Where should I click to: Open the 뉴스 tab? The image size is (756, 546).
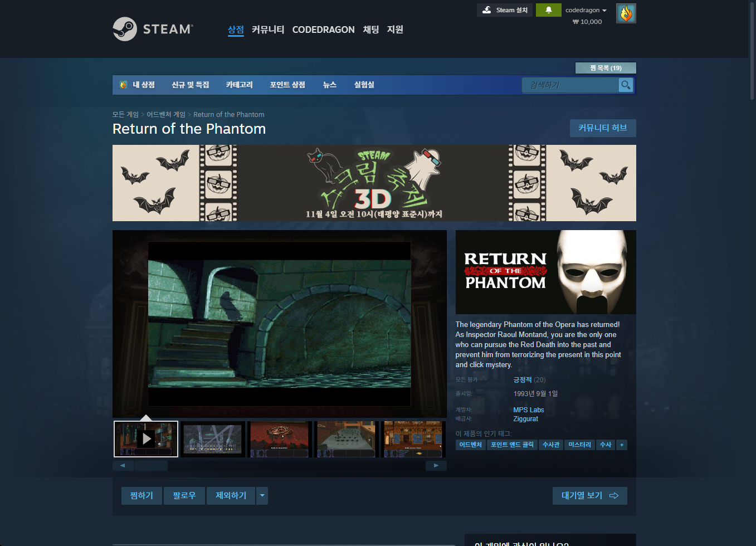pyautogui.click(x=330, y=85)
